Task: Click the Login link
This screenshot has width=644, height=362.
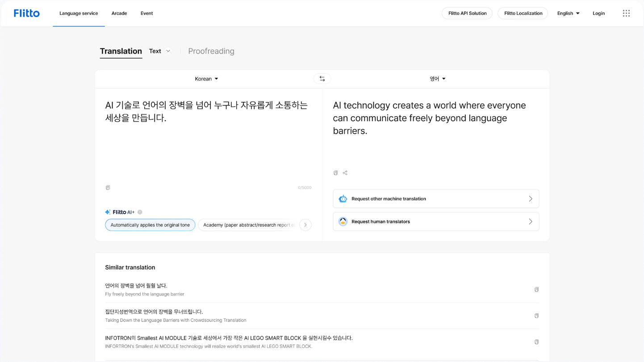Action: (598, 13)
